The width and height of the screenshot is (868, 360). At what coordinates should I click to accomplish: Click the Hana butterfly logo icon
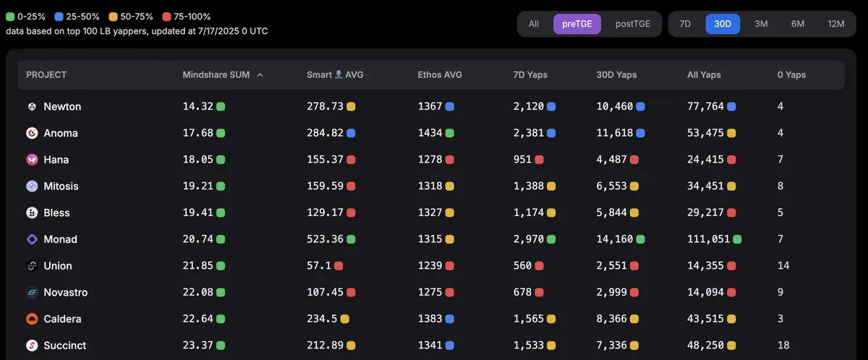[32, 160]
